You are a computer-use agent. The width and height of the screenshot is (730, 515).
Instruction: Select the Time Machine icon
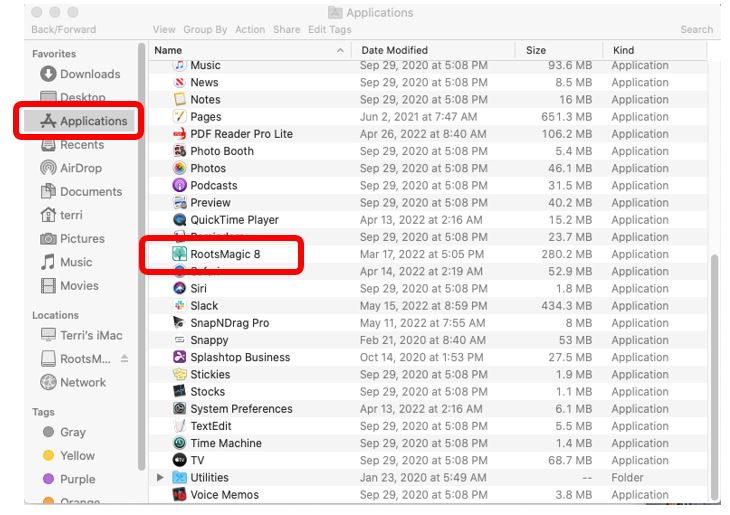(x=180, y=443)
